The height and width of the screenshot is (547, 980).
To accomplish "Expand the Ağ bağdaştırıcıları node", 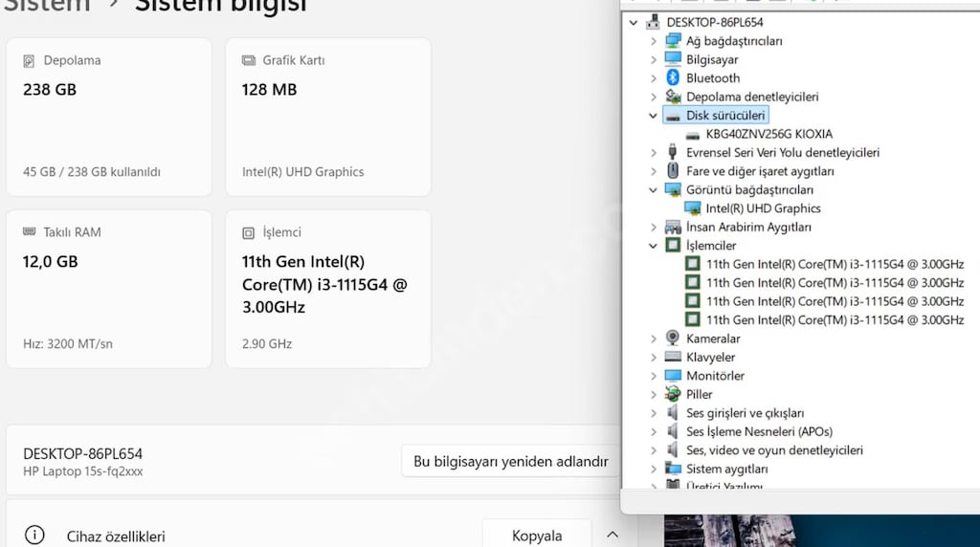I will pos(653,41).
